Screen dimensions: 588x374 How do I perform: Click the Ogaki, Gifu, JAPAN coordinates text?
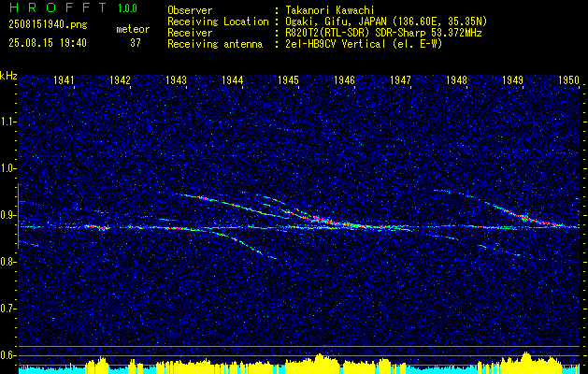[385, 22]
